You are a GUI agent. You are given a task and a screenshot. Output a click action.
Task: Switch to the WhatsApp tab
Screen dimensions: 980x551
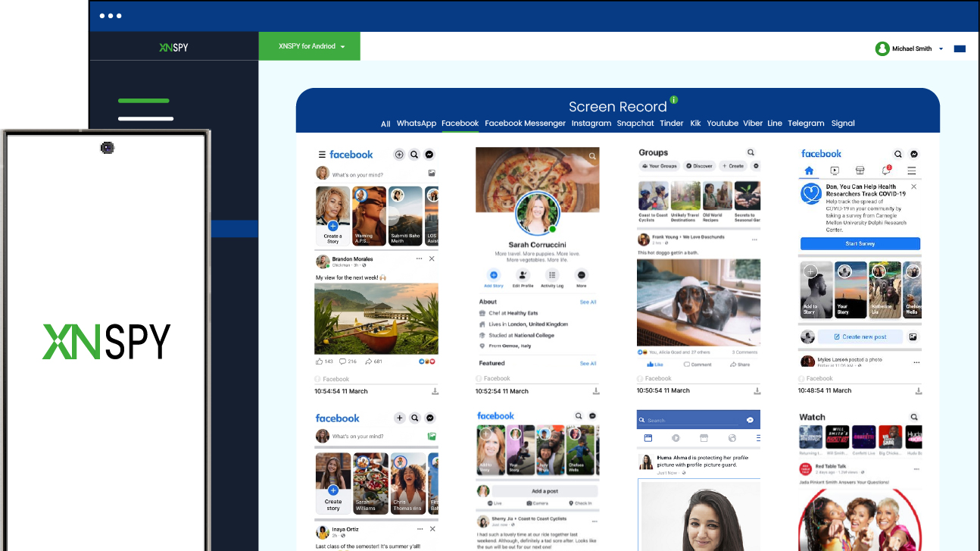click(417, 124)
